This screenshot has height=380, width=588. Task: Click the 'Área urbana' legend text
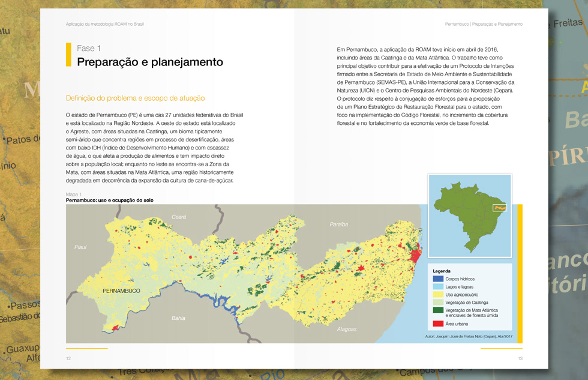(457, 324)
